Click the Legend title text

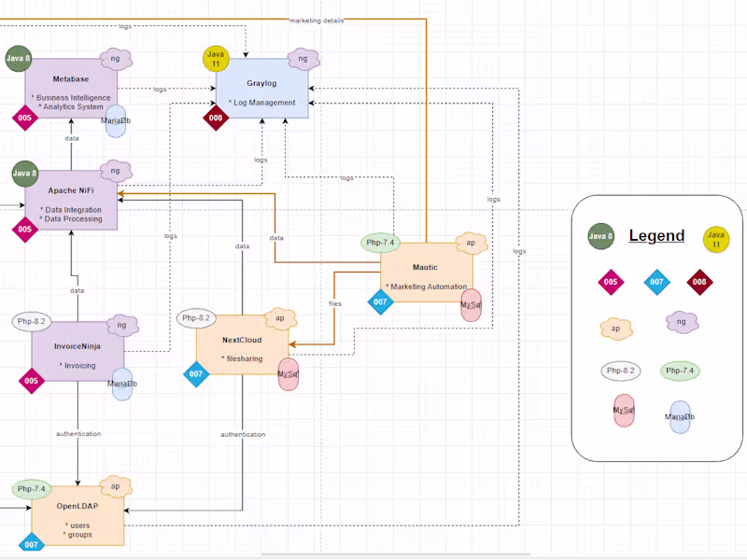[x=656, y=236]
